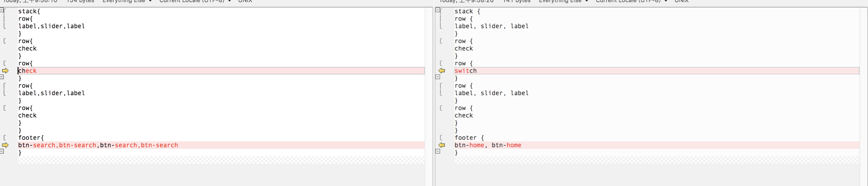Screen dimensions: 868x186
Task: Click the copy-to-left arrow beside the 'btn-home' line
Action: (x=442, y=145)
